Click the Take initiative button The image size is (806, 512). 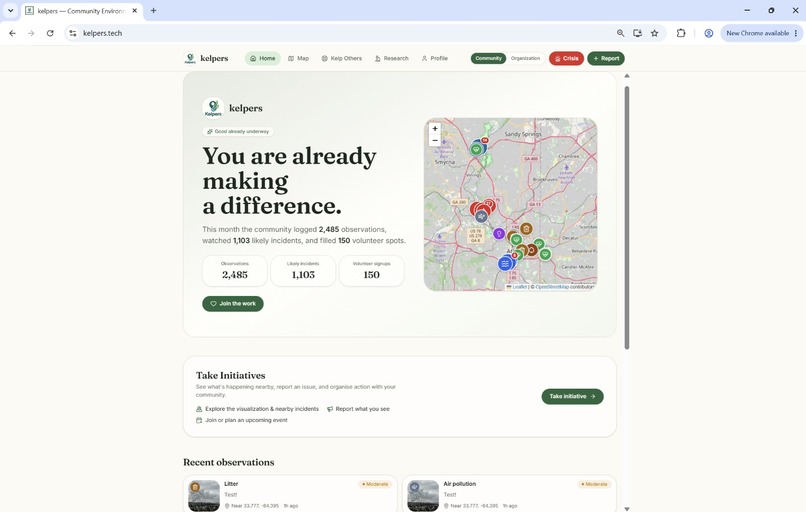click(x=572, y=396)
